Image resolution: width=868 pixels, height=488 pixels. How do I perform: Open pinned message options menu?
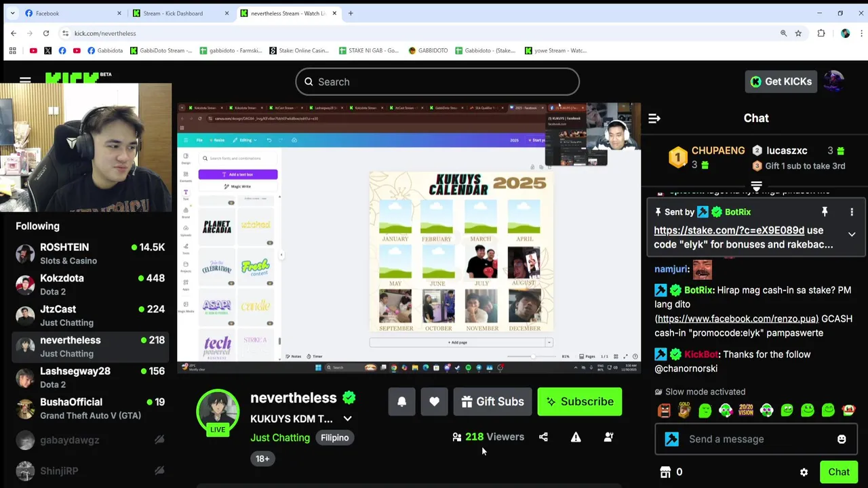(852, 212)
